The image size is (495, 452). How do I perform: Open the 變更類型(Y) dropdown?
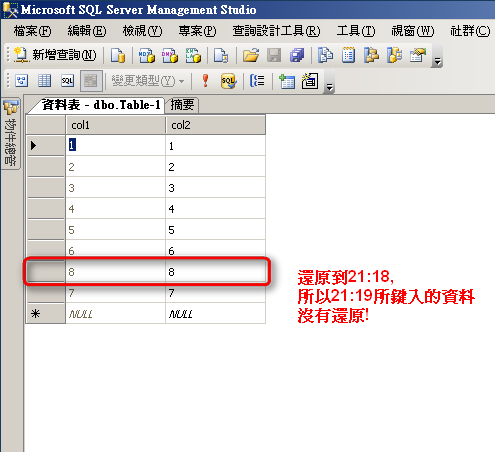coord(148,81)
